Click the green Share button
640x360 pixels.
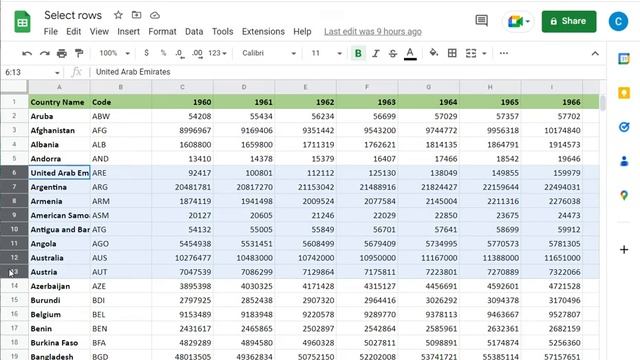point(569,21)
